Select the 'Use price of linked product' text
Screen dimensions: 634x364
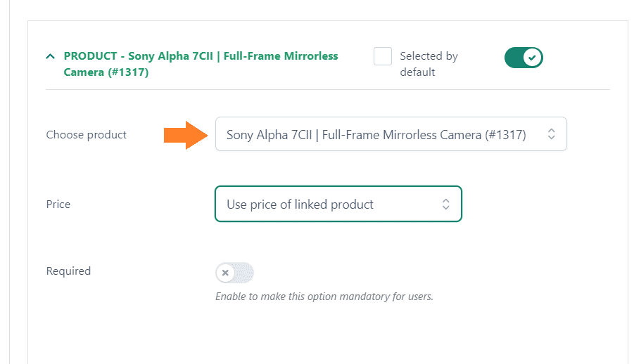[x=300, y=204]
